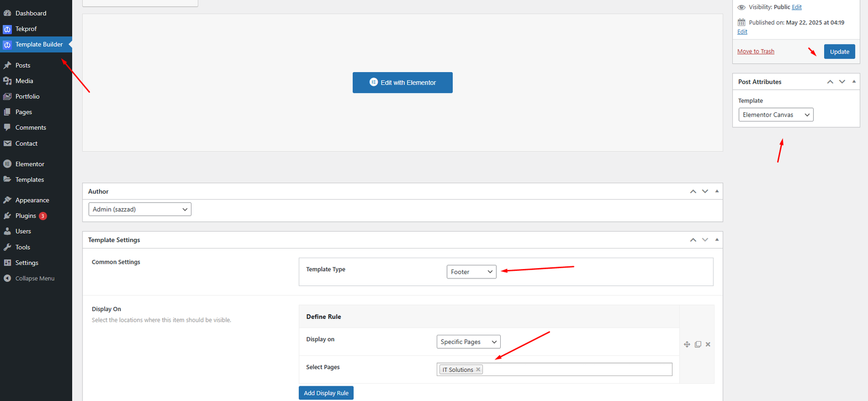
Task: Click the Collapse Menu icon
Action: [7, 278]
